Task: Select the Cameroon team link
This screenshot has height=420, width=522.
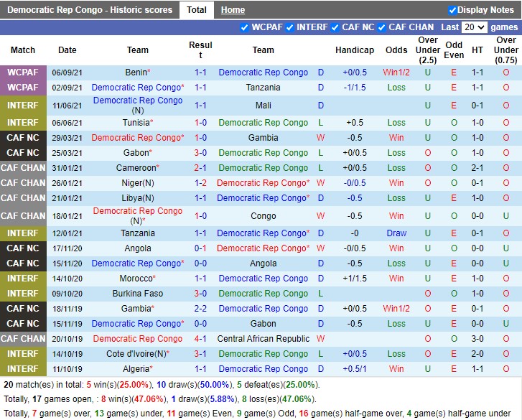Action: click(135, 168)
